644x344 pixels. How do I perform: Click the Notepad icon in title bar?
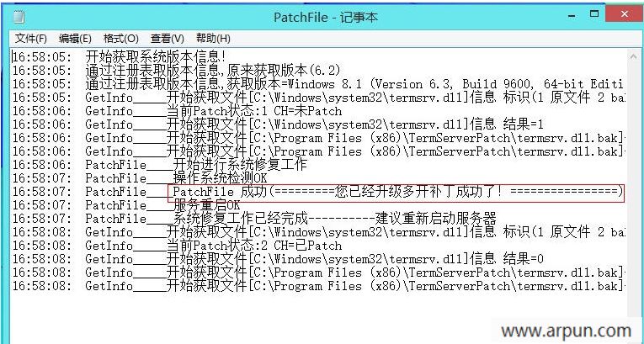tap(19, 17)
